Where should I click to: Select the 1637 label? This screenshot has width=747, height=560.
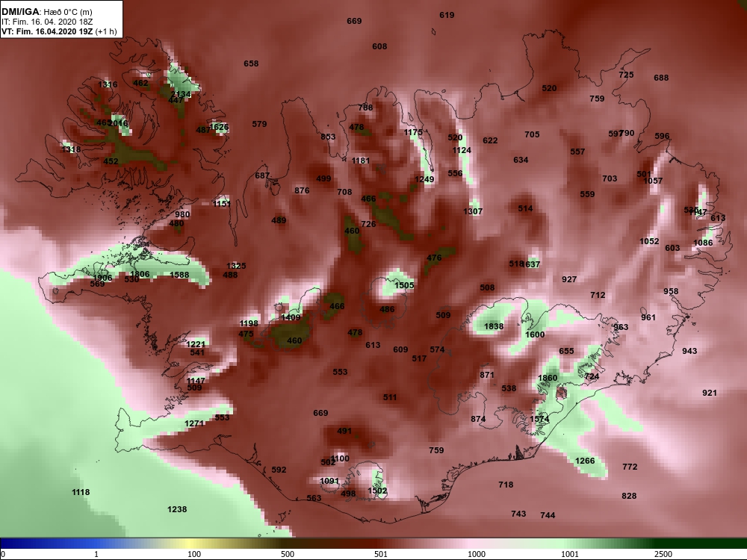[x=532, y=264]
